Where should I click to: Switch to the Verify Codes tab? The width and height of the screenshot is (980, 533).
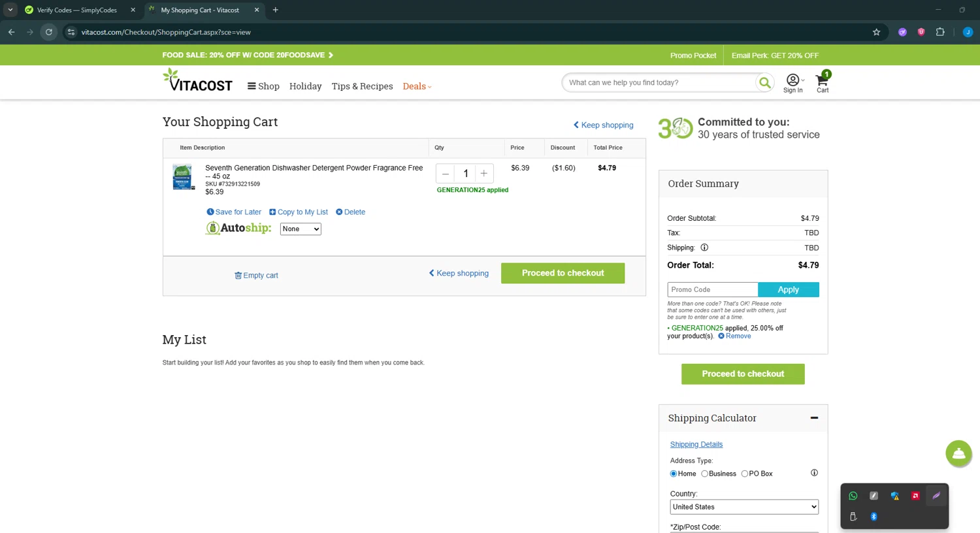76,10
